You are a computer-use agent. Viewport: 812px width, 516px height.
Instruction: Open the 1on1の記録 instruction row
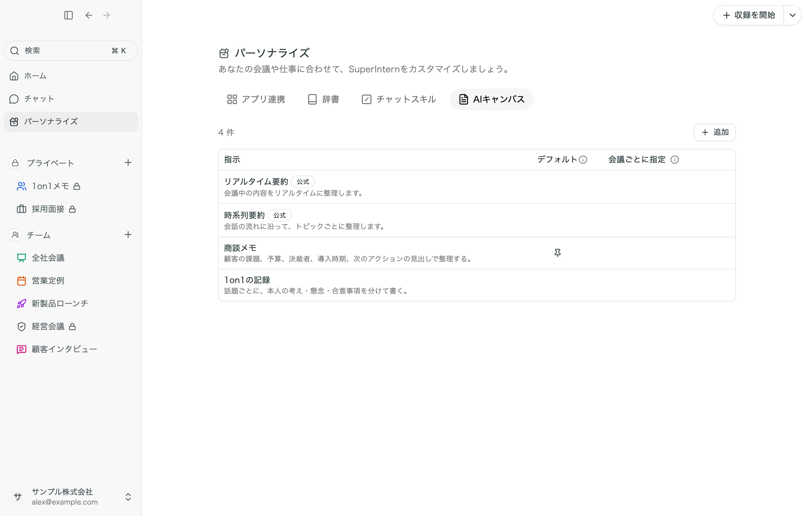coord(477,285)
